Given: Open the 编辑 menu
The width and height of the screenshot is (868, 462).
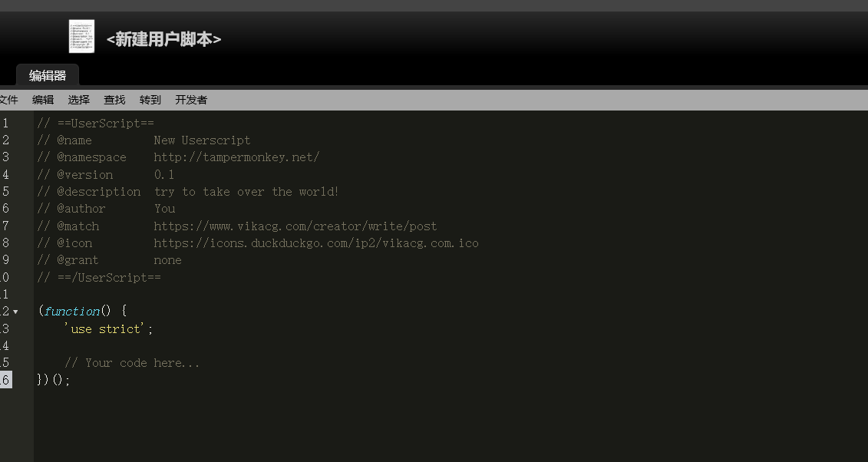Looking at the screenshot, I should pyautogui.click(x=43, y=100).
